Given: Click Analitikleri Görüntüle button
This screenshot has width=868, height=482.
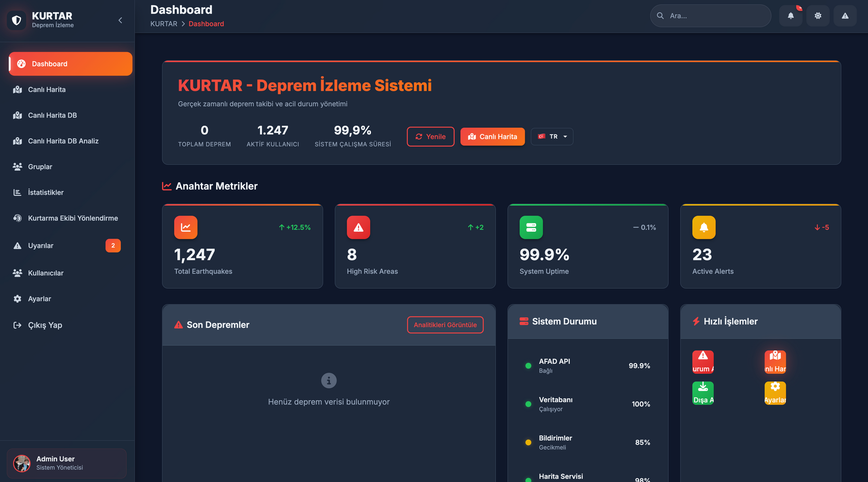Looking at the screenshot, I should (x=445, y=325).
